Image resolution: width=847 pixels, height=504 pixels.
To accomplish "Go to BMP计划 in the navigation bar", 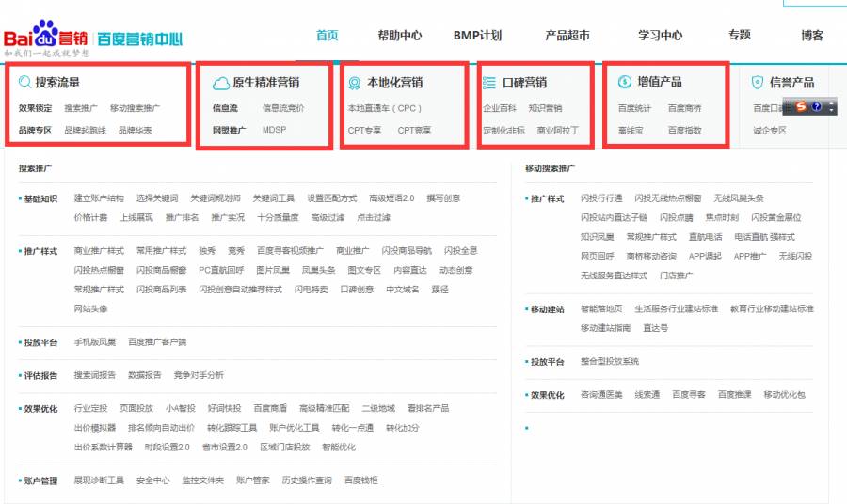I will tap(477, 36).
